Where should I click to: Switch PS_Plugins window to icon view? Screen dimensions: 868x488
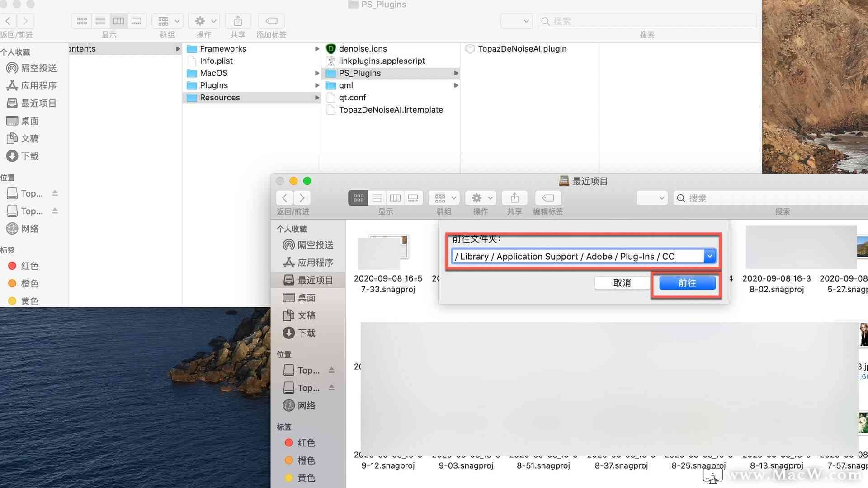(82, 21)
